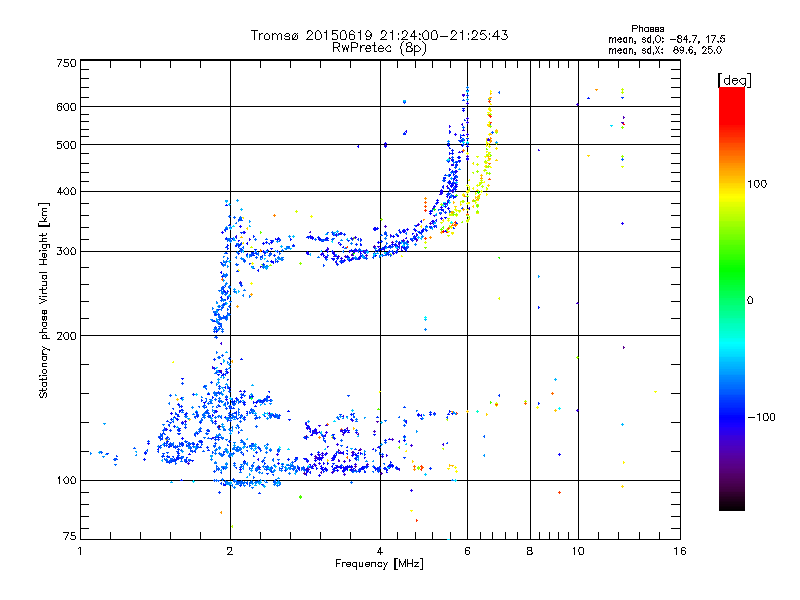
Task: Click the colorbar '-100' tick label
Action: pos(761,417)
